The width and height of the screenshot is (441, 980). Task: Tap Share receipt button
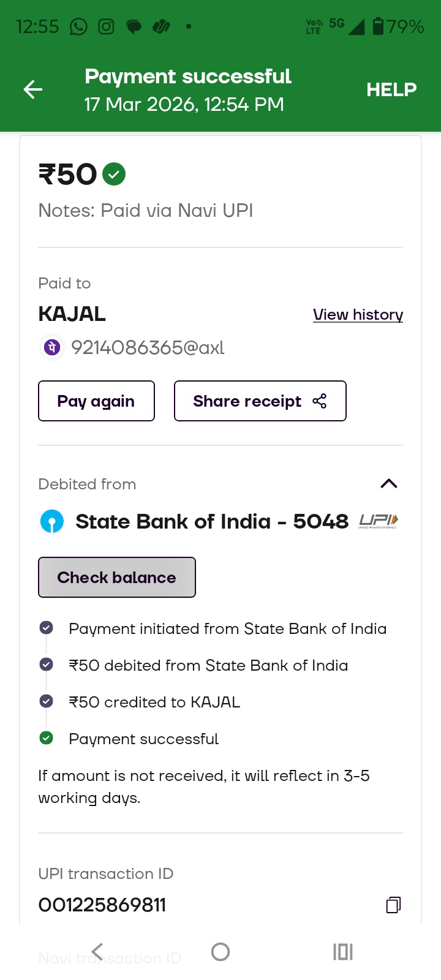click(260, 401)
